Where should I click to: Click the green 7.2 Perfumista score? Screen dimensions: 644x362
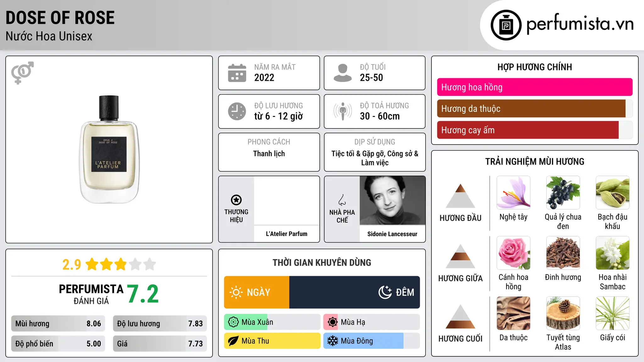click(143, 294)
